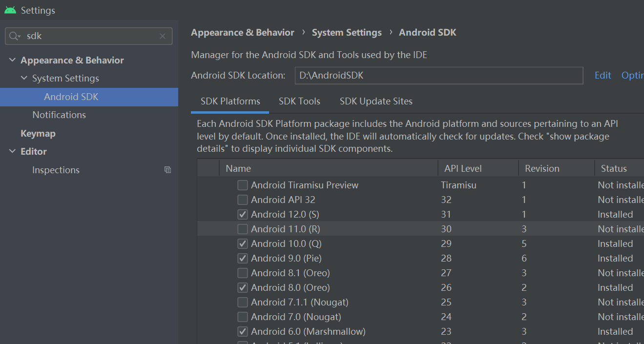Viewport: 644px width, 344px height.
Task: Uncheck Android 6.0 (Marshmallow) checkbox
Action: [242, 331]
